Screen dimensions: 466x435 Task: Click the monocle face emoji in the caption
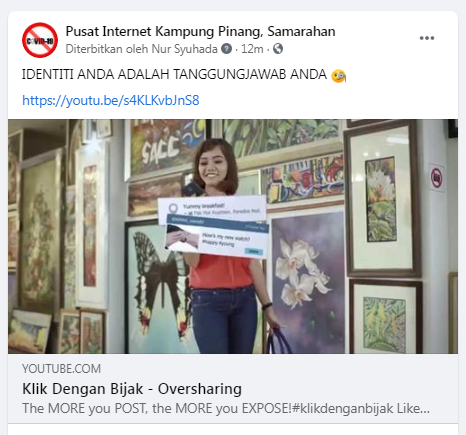tap(338, 75)
